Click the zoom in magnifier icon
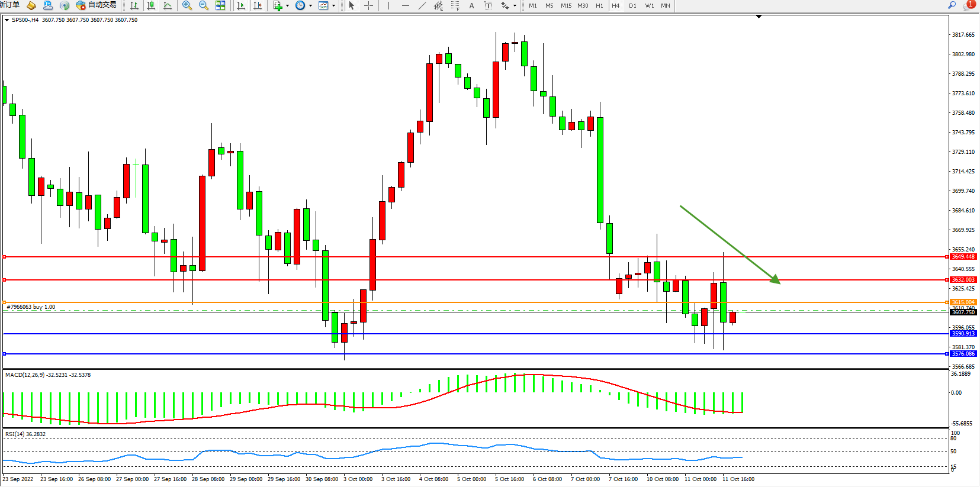The height and width of the screenshot is (487, 980). [x=187, y=5]
